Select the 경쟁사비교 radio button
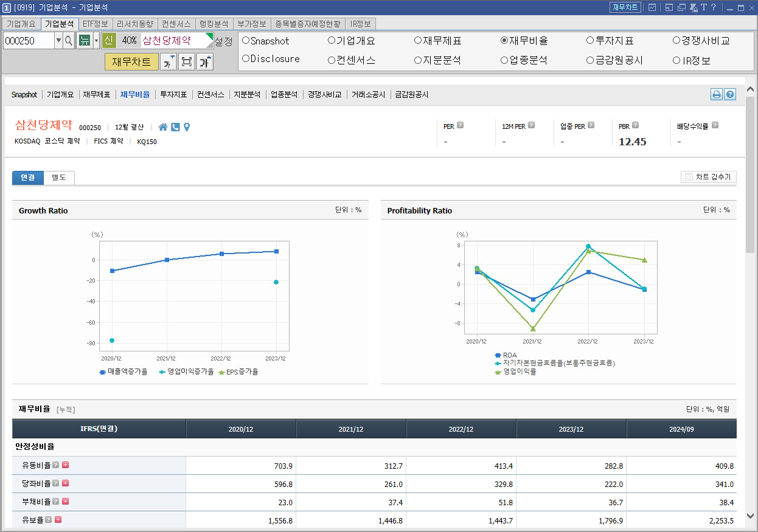This screenshot has width=758, height=532. [676, 41]
